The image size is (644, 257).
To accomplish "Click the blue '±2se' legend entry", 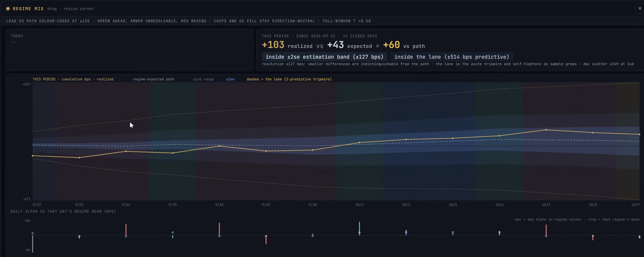I will 230,79.
